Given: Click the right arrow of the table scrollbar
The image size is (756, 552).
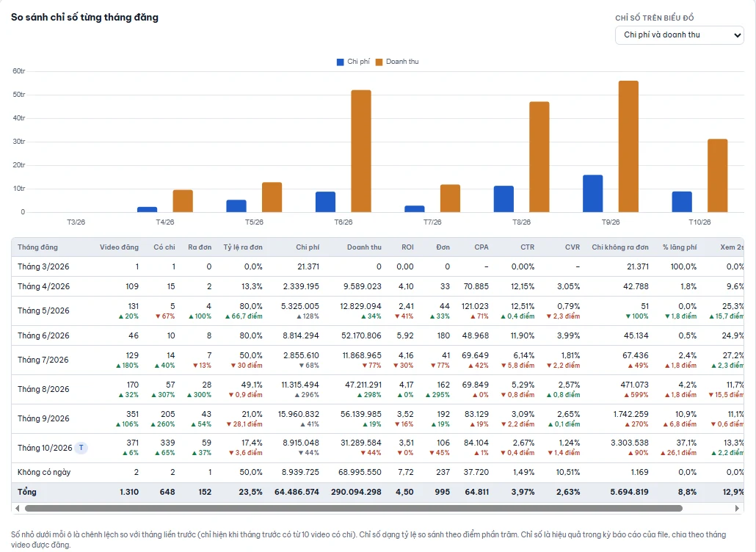Looking at the screenshot, I should (x=737, y=508).
